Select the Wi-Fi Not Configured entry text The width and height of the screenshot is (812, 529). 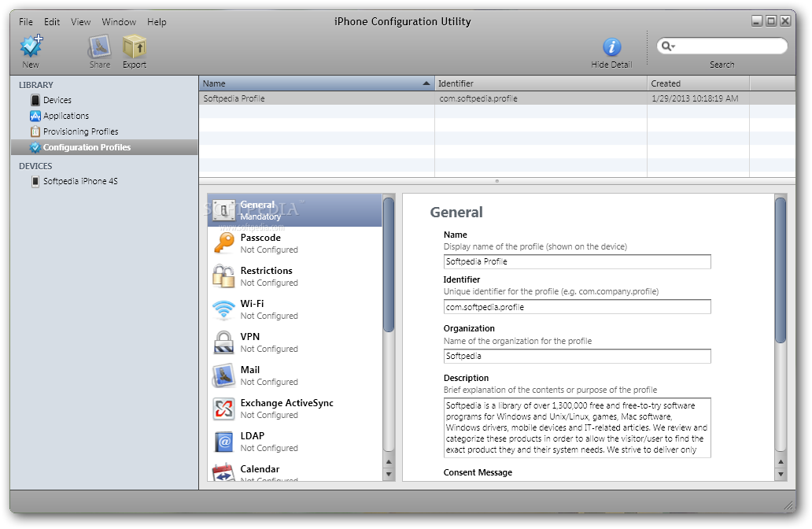269,316
